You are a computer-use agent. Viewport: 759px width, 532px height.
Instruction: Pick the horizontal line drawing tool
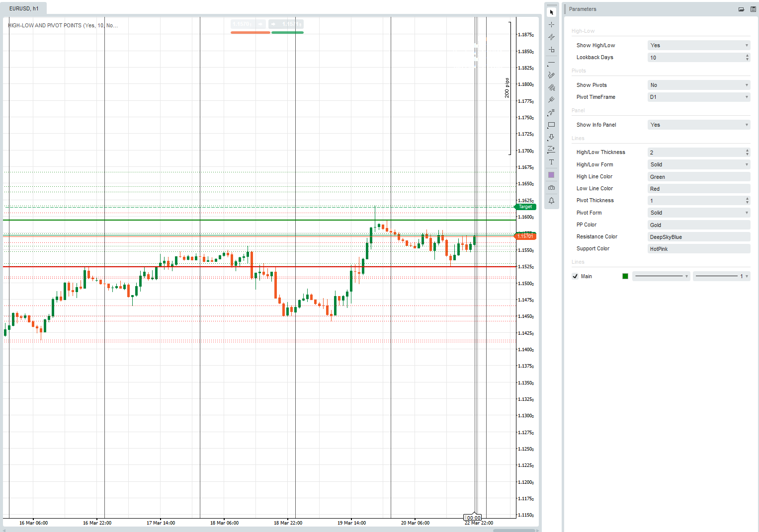tap(551, 63)
